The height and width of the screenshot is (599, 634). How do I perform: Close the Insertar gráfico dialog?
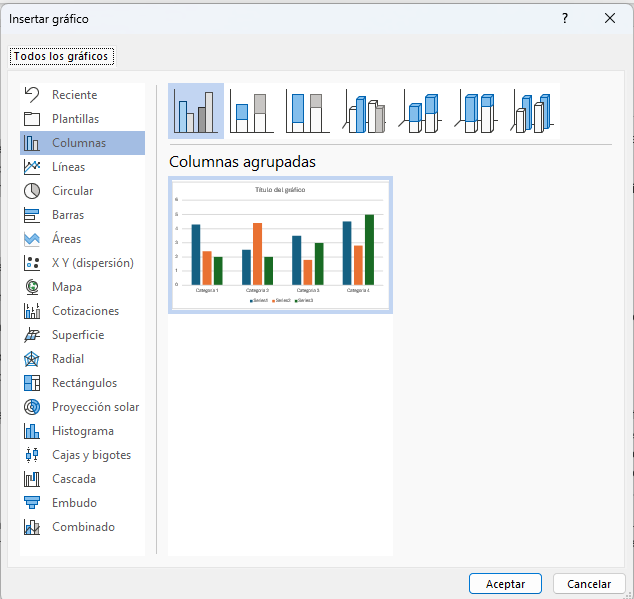[610, 18]
